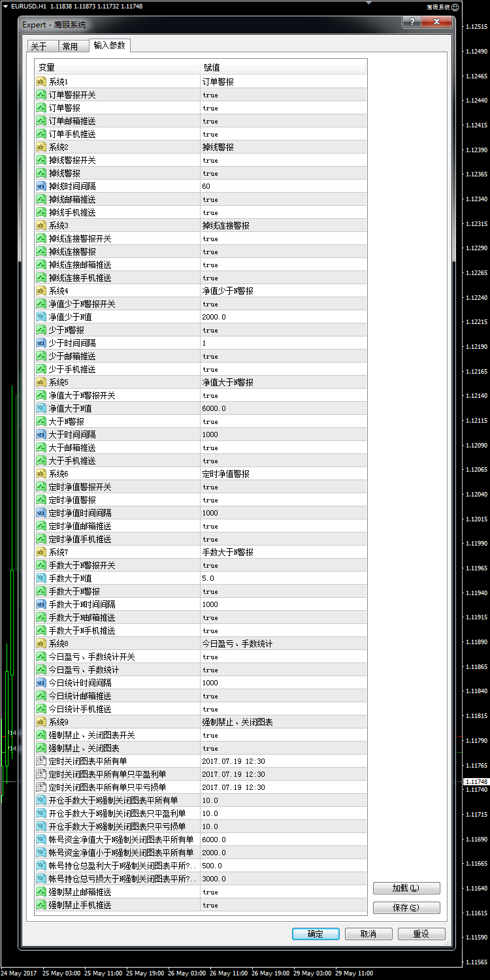Screen dimensions: 490x980
Task: Click the string type icon beside 系统1
Action: click(x=41, y=82)
